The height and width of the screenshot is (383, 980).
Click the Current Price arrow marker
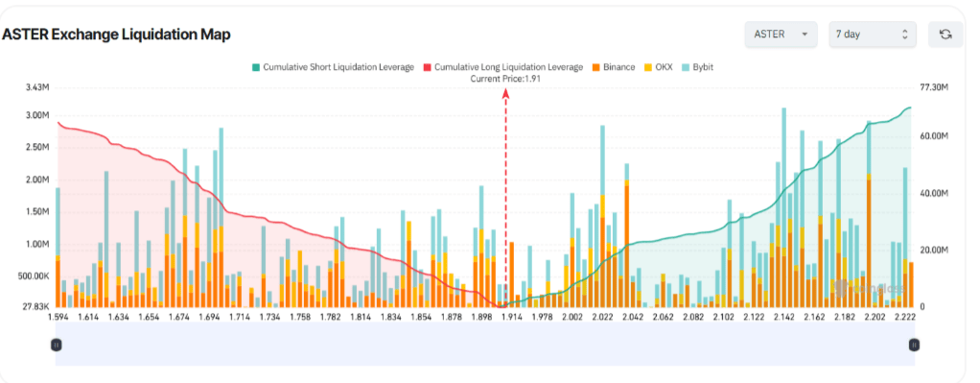pos(506,93)
